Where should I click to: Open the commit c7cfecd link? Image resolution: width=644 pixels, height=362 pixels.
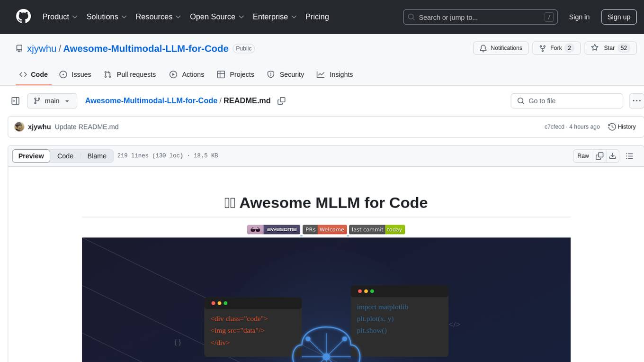click(x=555, y=127)
